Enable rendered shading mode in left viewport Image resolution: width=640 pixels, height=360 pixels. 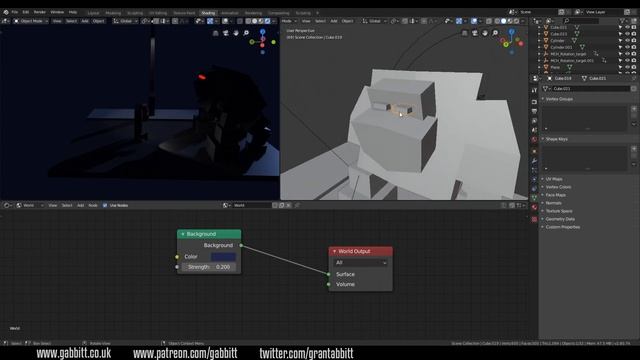pyautogui.click(x=267, y=21)
